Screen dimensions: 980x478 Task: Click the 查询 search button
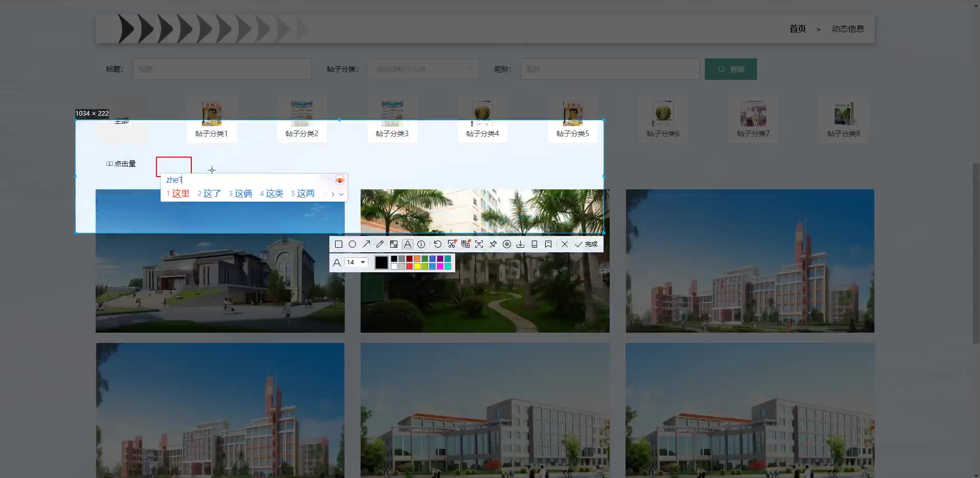click(x=730, y=69)
